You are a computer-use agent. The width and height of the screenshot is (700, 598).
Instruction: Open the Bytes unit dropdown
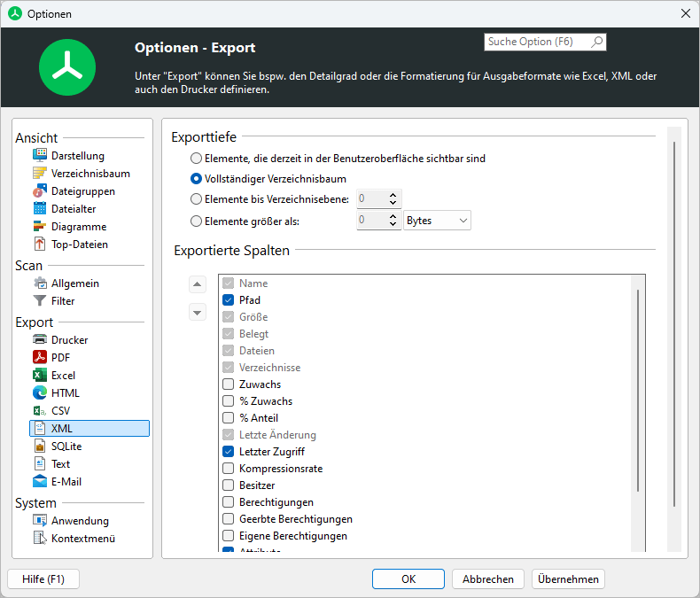tap(437, 221)
